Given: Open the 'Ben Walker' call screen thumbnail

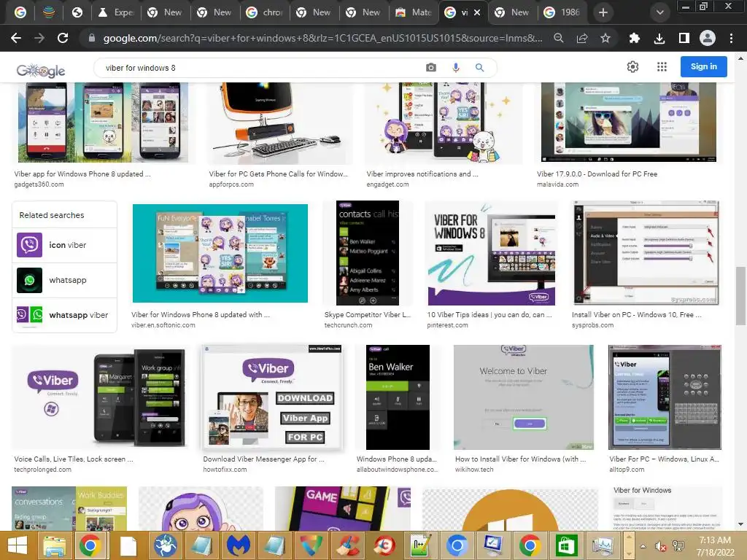Looking at the screenshot, I should [x=398, y=397].
